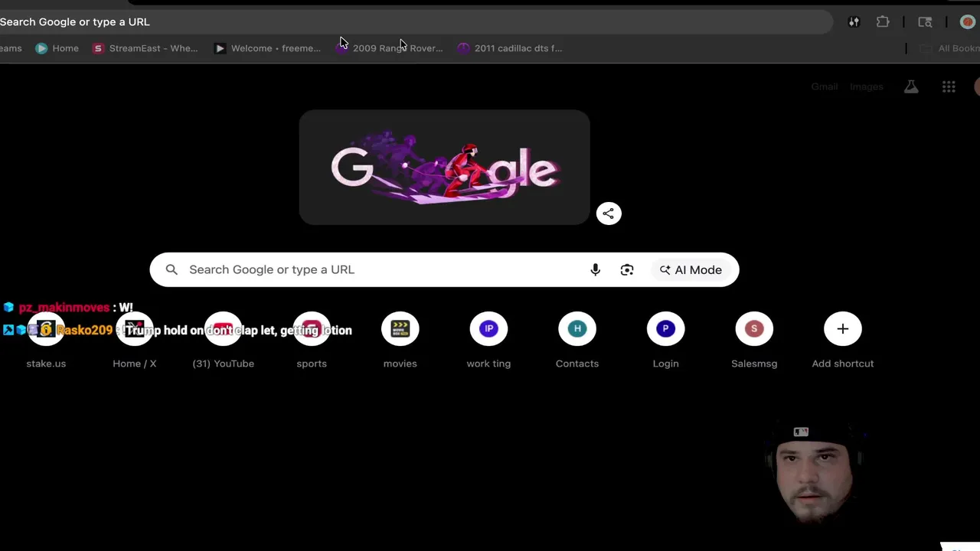Open the Welcome - freeme... bookmark
980x551 pixels.
[267, 48]
